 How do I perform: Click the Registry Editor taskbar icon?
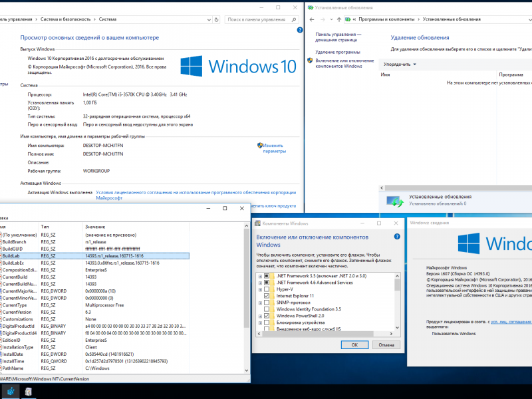click(11, 391)
